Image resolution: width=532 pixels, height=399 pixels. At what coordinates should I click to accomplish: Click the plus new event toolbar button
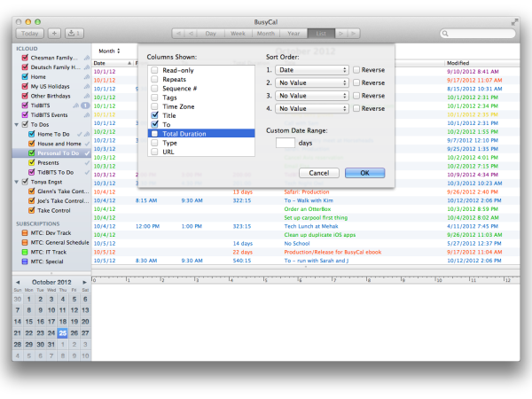pos(54,34)
